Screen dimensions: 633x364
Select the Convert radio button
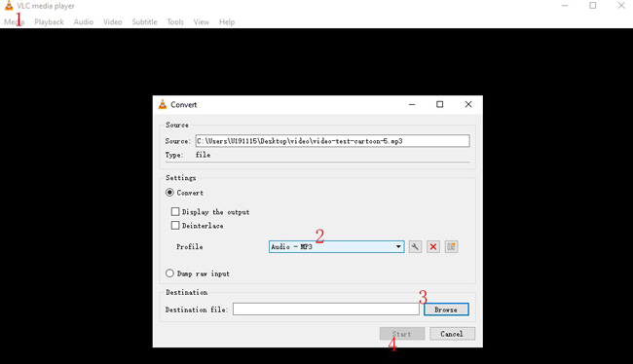[x=169, y=193]
